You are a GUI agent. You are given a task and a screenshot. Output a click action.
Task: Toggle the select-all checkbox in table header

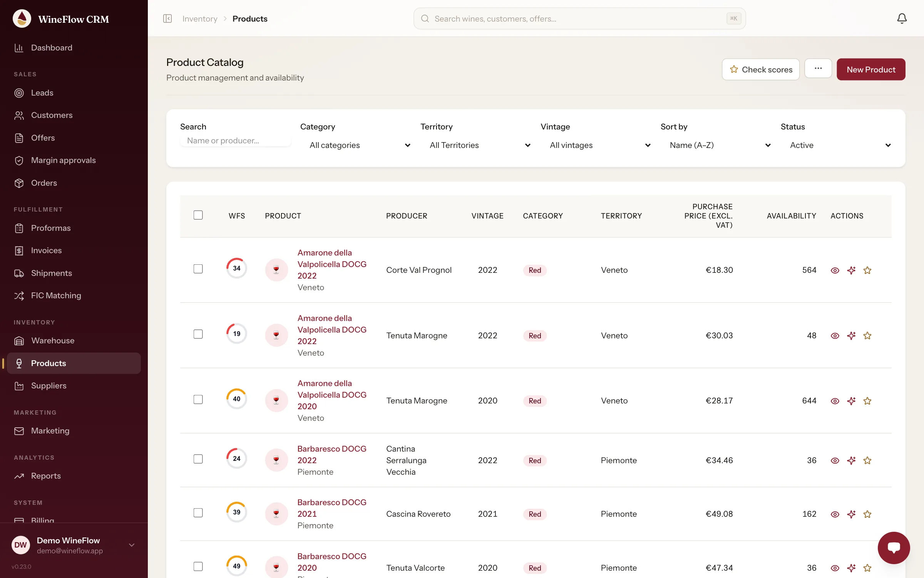click(198, 215)
